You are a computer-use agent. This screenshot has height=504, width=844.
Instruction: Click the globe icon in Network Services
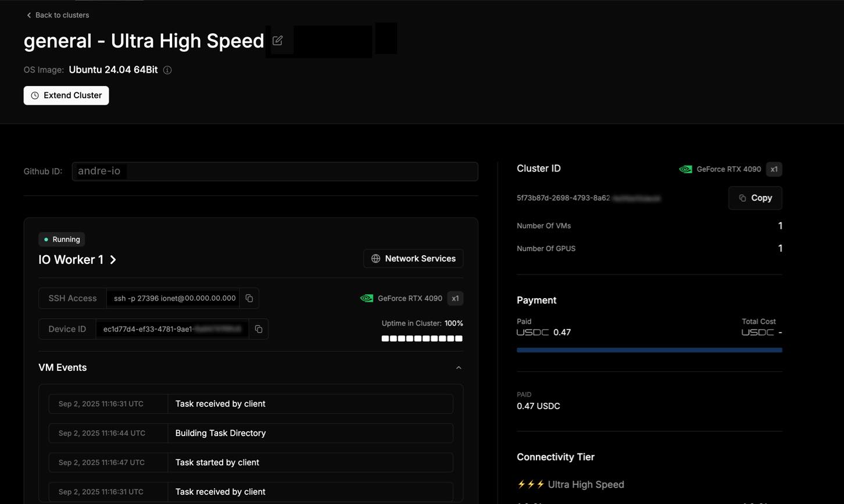click(x=375, y=259)
